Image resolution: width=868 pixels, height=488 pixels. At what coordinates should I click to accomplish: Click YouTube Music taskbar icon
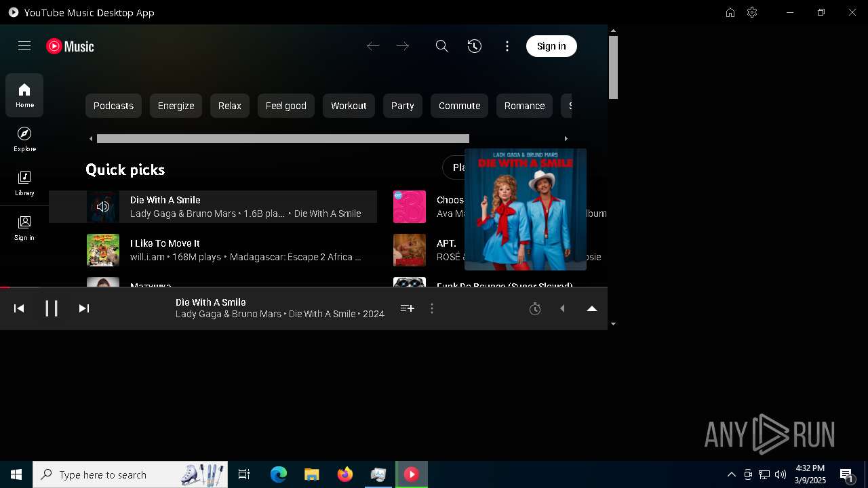(412, 474)
